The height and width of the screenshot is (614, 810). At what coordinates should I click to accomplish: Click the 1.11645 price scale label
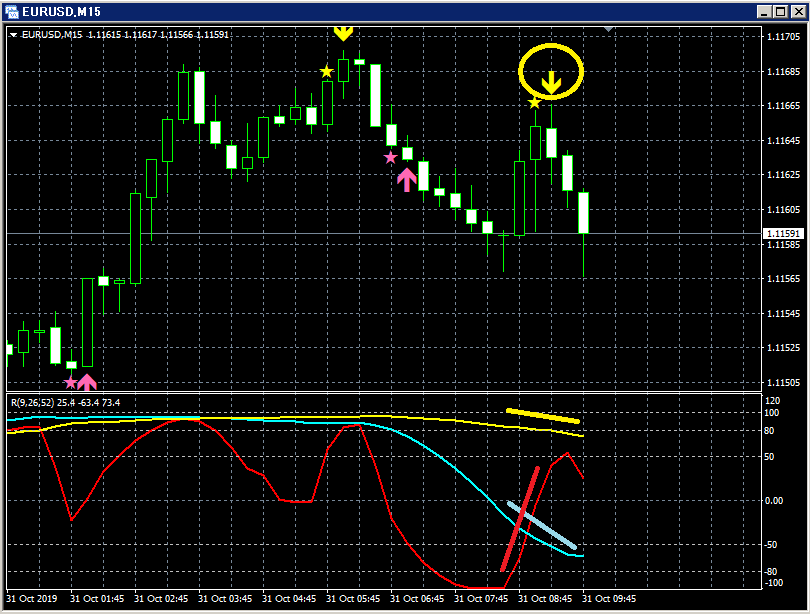click(x=784, y=140)
